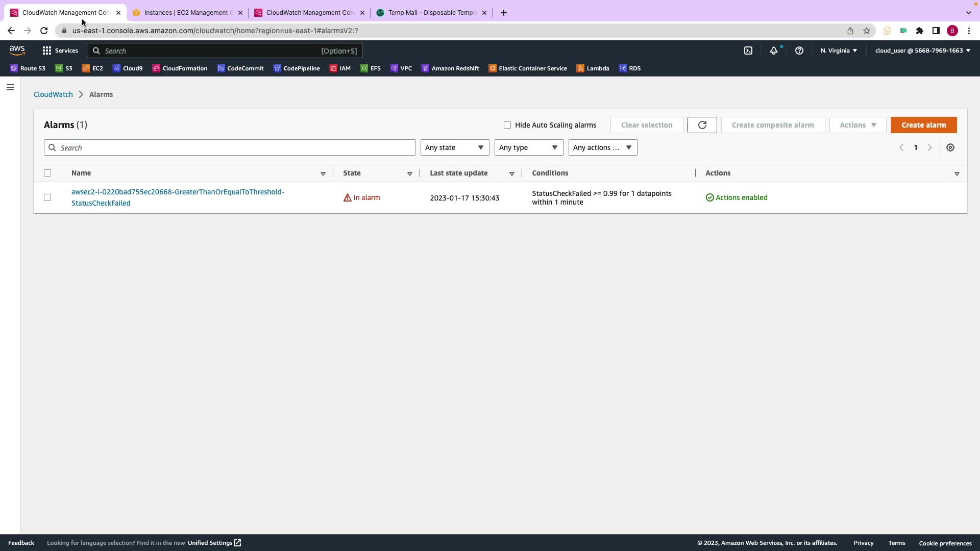Screen dimensions: 980x551
Task: Switch to the Instances EC2 Management tab
Action: 186,13
